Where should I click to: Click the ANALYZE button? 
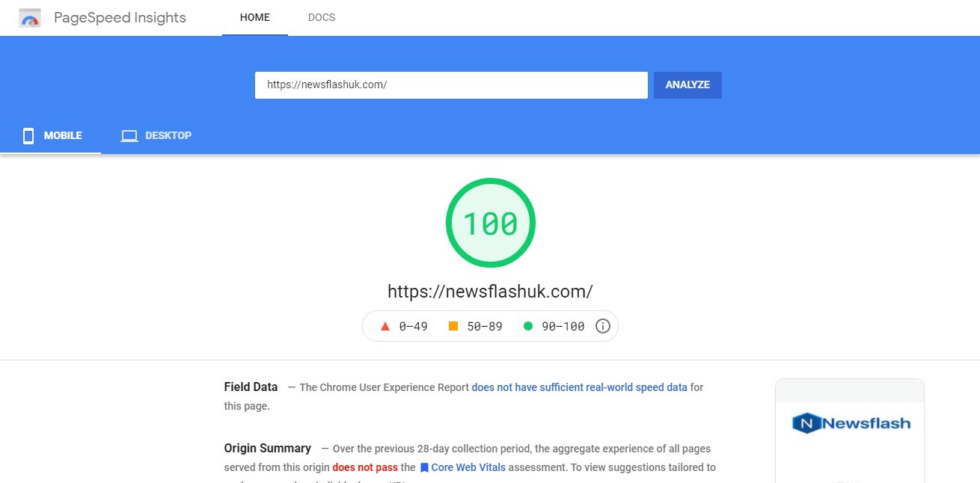[687, 85]
